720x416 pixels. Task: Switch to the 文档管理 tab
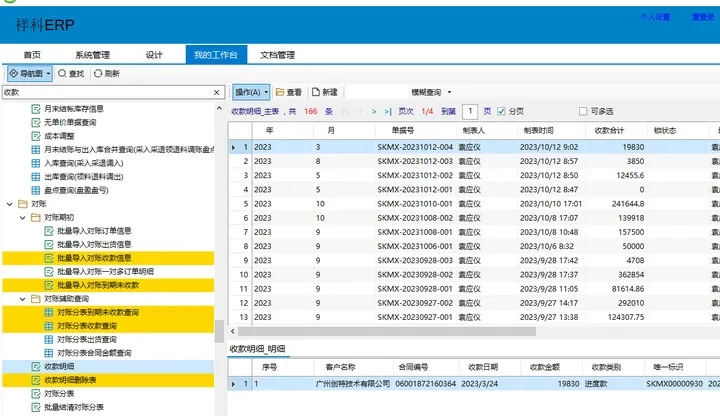(277, 55)
